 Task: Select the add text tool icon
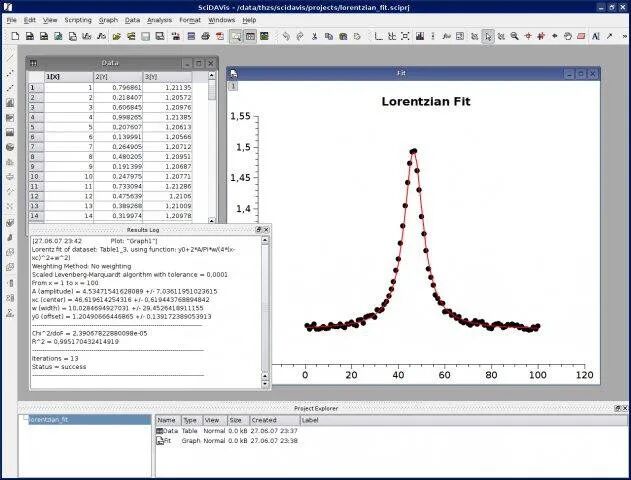coord(596,36)
